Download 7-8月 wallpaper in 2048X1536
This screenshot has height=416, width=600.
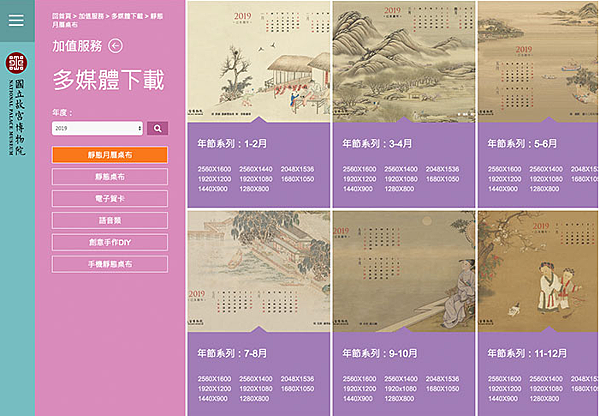tap(297, 379)
